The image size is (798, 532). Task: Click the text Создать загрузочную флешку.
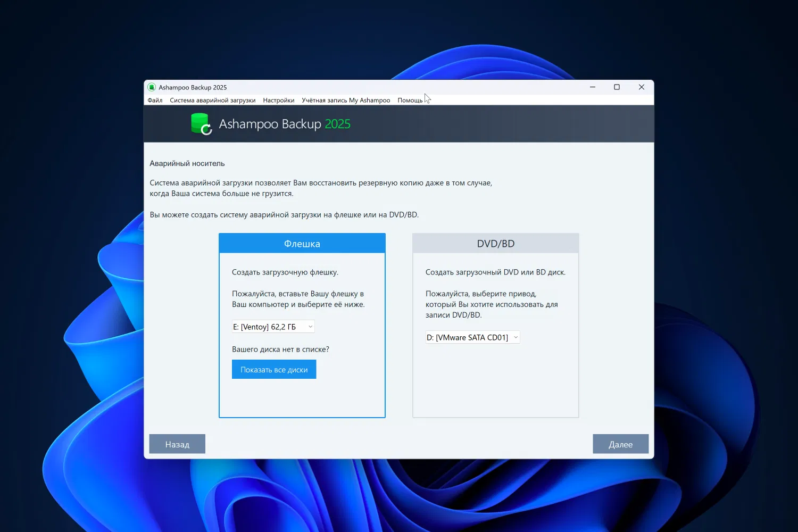[285, 272]
